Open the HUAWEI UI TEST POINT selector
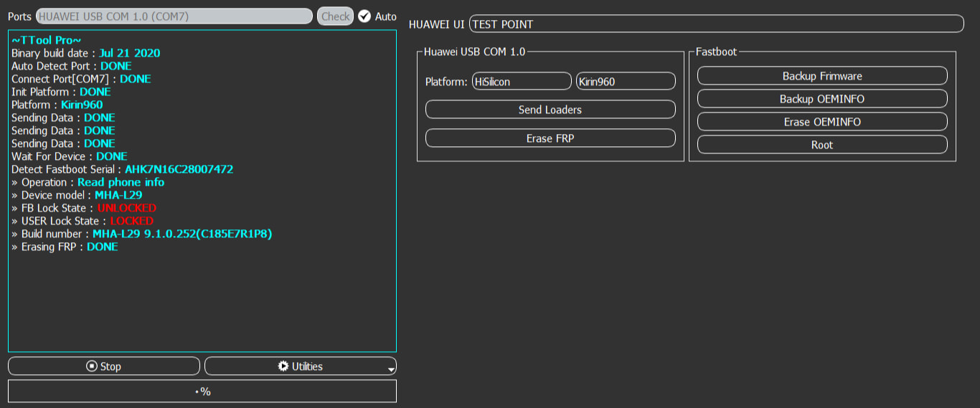The height and width of the screenshot is (408, 980). click(x=717, y=24)
